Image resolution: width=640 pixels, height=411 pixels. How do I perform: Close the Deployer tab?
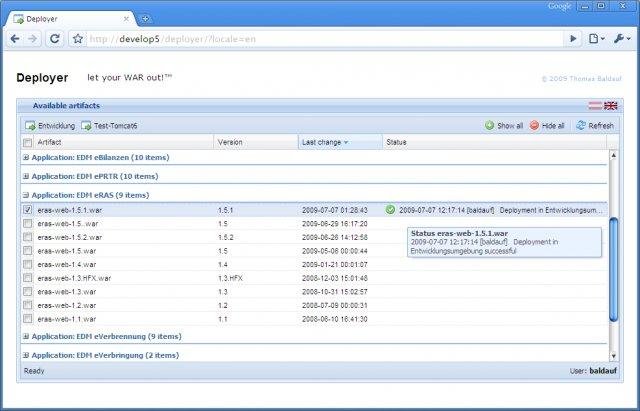(x=126, y=19)
